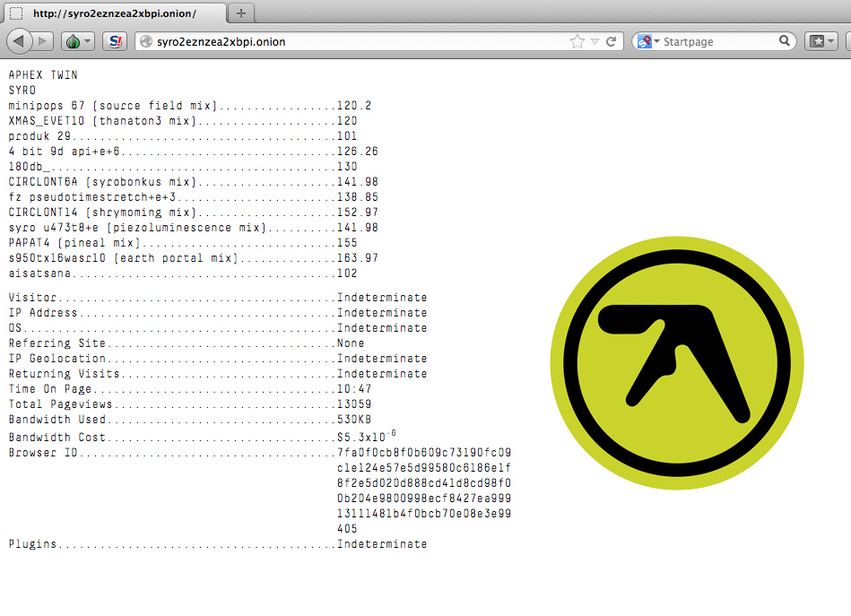851x616 pixels.
Task: Click the forward navigation arrow
Action: 41,41
